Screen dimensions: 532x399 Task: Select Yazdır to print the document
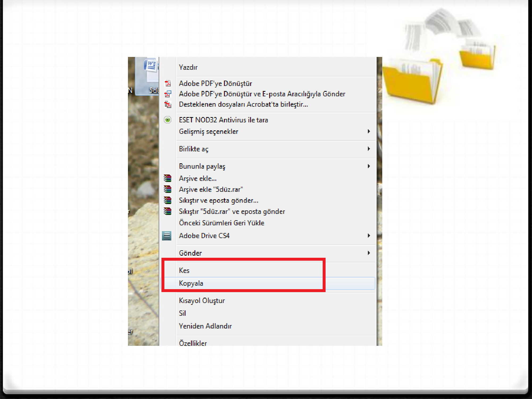188,67
